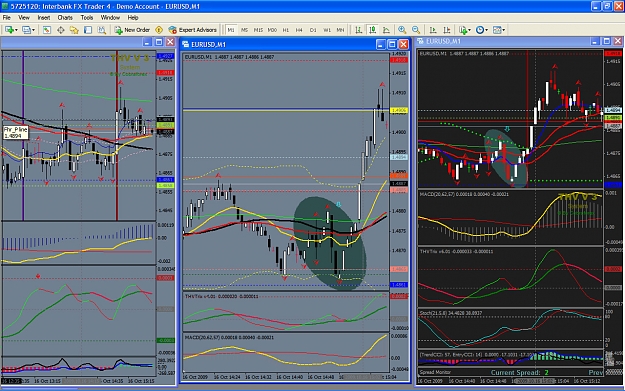625x391 pixels.
Task: Toggle the Terminal panel icon
Action: pos(88,30)
